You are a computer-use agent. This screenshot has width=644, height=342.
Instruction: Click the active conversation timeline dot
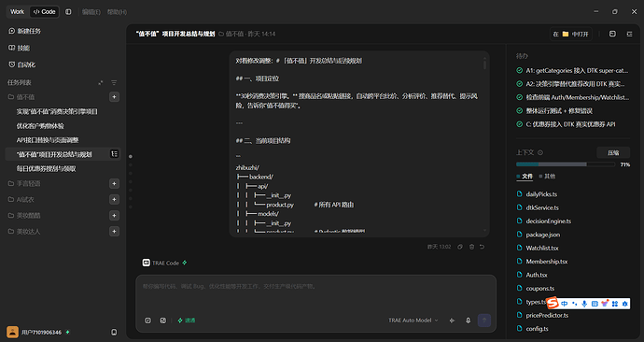(131, 156)
